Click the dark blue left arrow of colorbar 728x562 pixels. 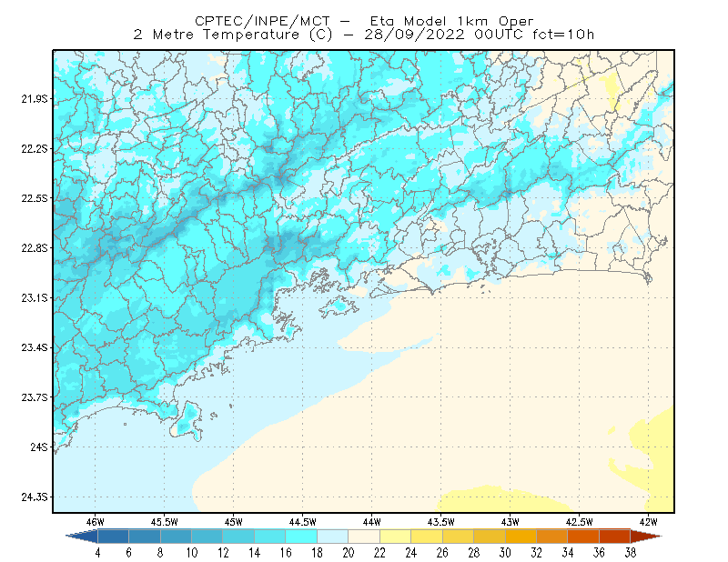click(82, 537)
